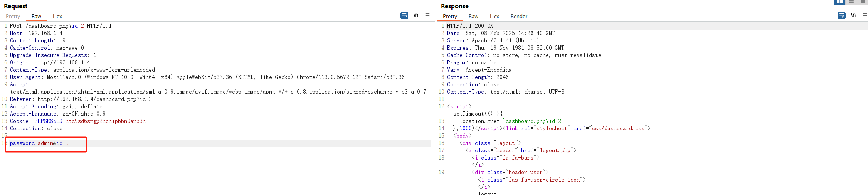Open the Hex tab in Response panel

[x=494, y=16]
